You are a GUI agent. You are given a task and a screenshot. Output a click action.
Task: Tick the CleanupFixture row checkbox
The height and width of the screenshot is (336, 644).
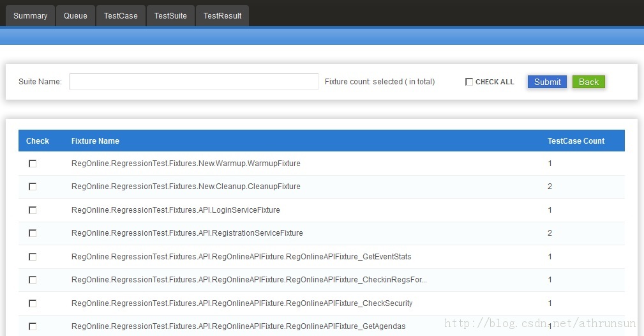(x=33, y=187)
